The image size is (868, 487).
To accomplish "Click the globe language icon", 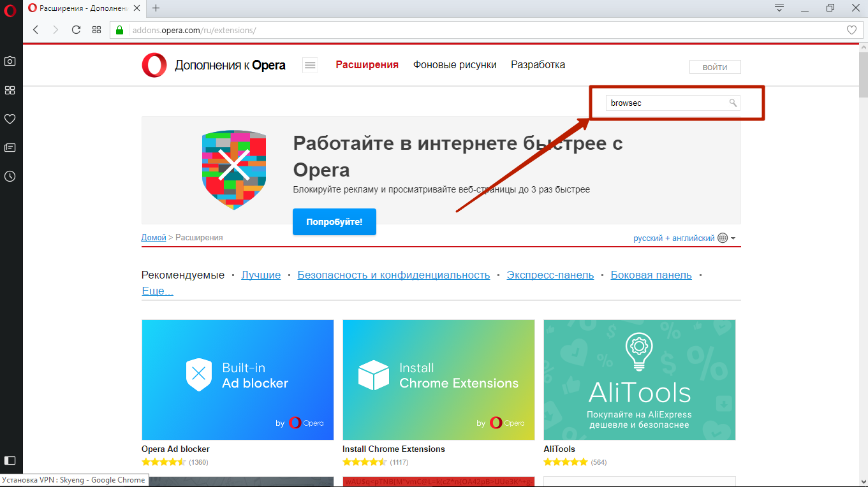I will [x=723, y=238].
